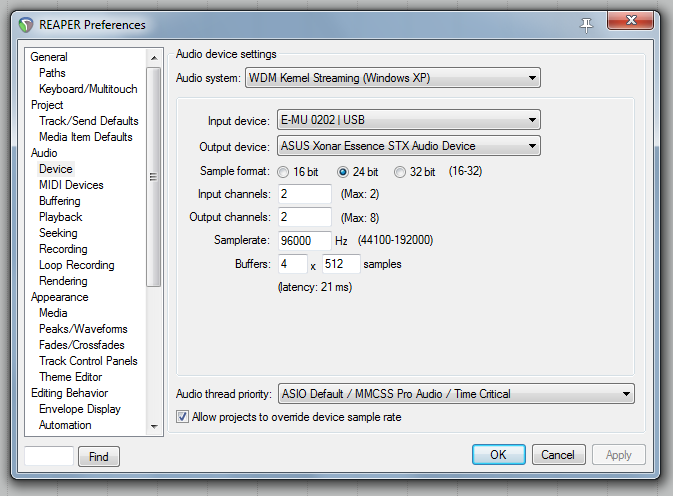Open the Recording page
This screenshot has height=496, width=673.
63,249
